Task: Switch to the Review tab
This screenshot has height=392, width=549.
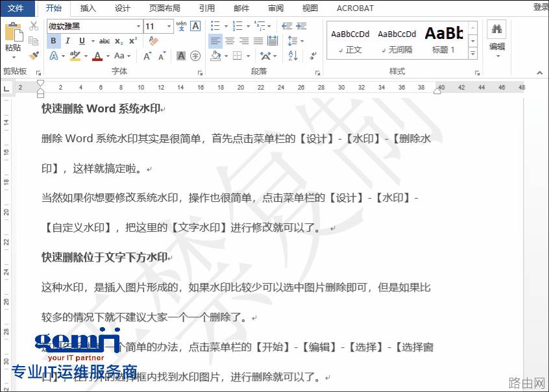Action: click(276, 8)
